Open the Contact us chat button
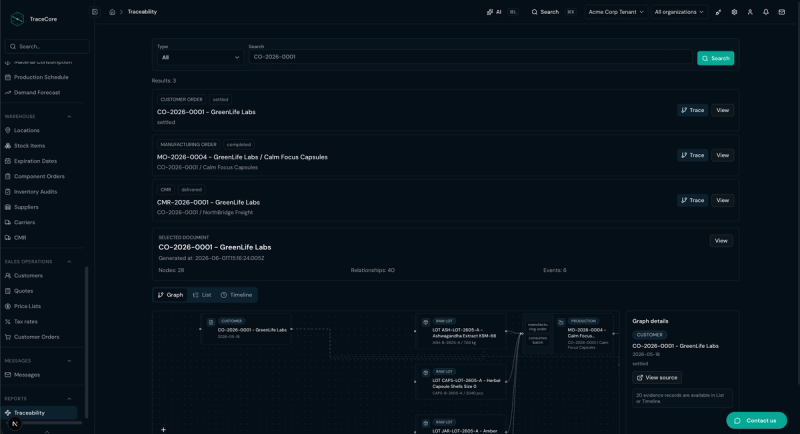The width and height of the screenshot is (800, 434). 756,421
